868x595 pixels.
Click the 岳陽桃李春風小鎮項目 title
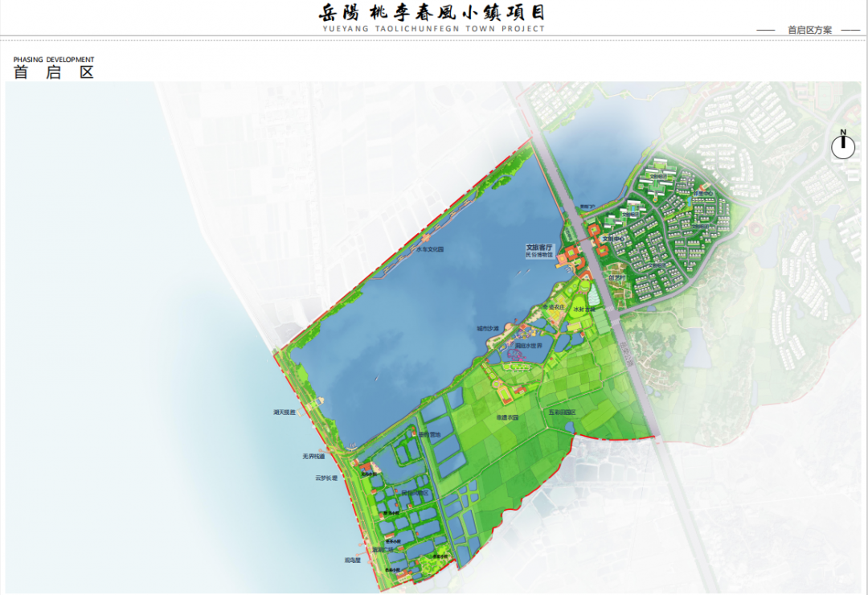click(x=432, y=13)
